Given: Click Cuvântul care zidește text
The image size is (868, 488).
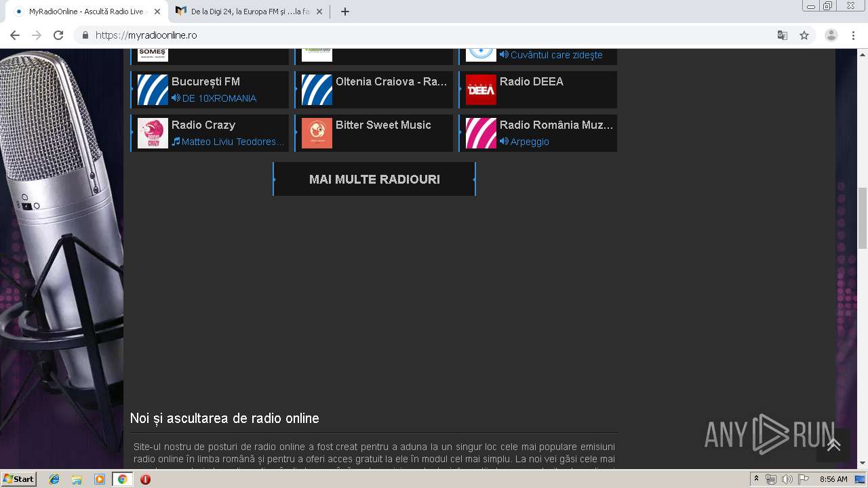Looking at the screenshot, I should 556,55.
